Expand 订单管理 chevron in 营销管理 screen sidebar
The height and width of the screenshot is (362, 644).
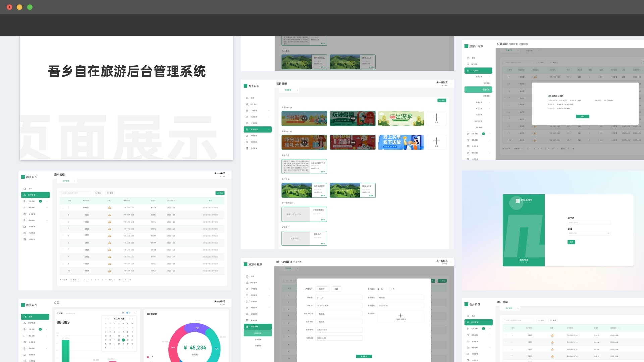coord(269,111)
